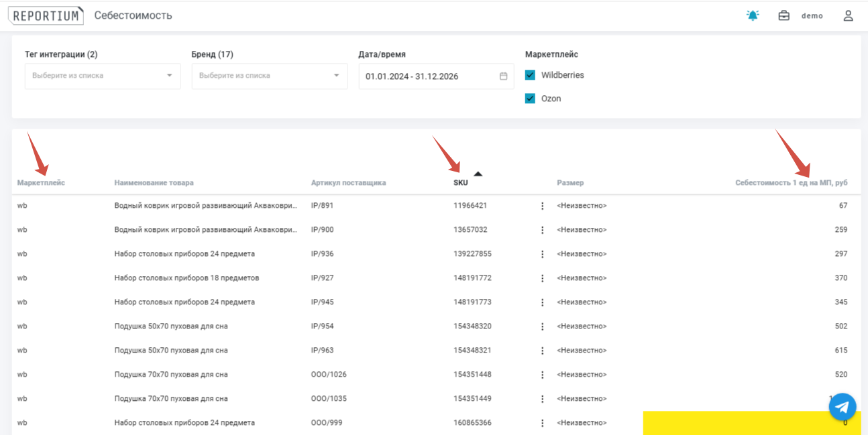Viewport: 868px width, 435px height.
Task: Click cost value 370
Action: pyautogui.click(x=841, y=278)
